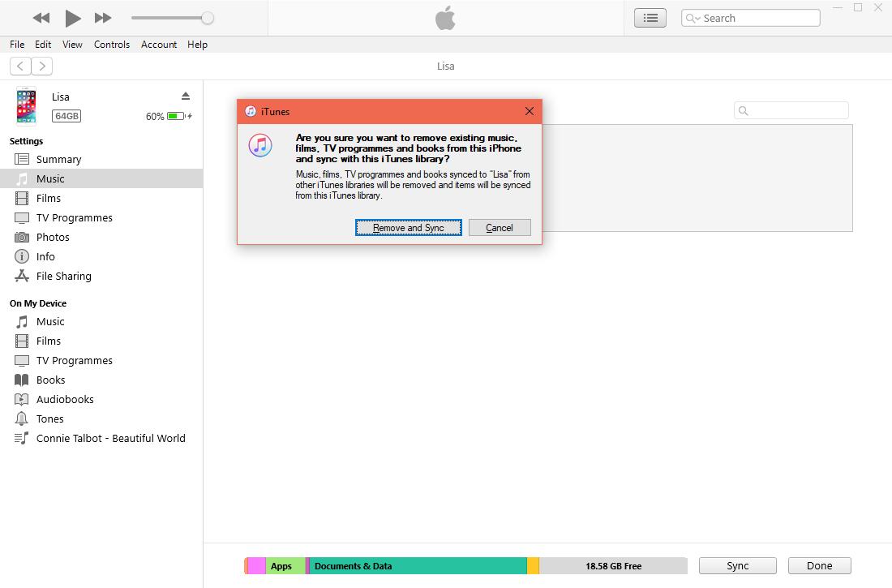892x588 pixels.
Task: Click the File Sharing app icon
Action: point(22,276)
